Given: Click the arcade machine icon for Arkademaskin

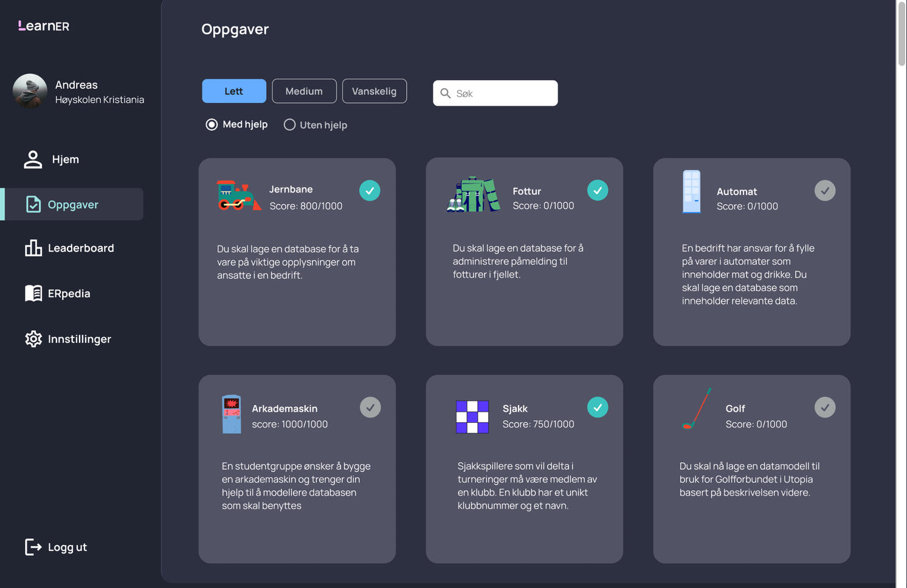Looking at the screenshot, I should point(232,414).
